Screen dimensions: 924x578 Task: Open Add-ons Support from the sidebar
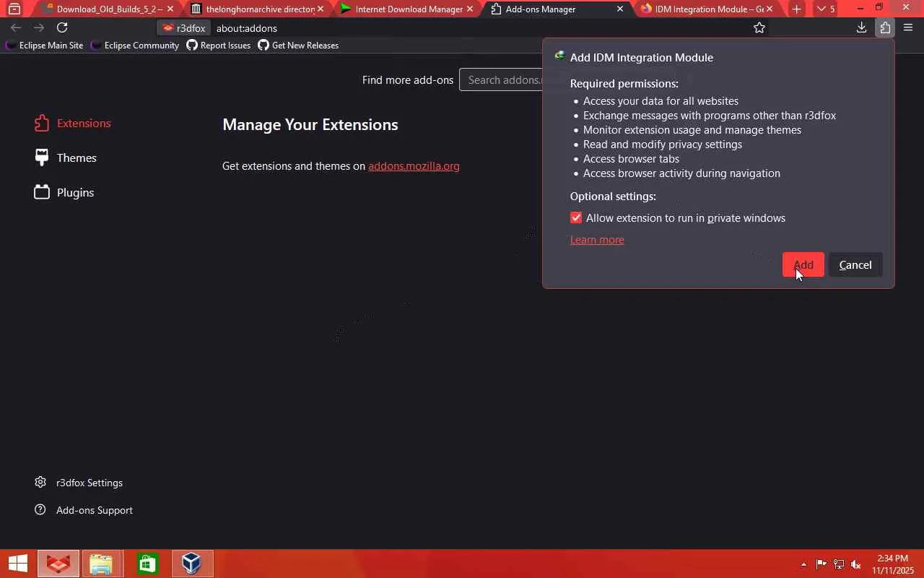(84, 510)
